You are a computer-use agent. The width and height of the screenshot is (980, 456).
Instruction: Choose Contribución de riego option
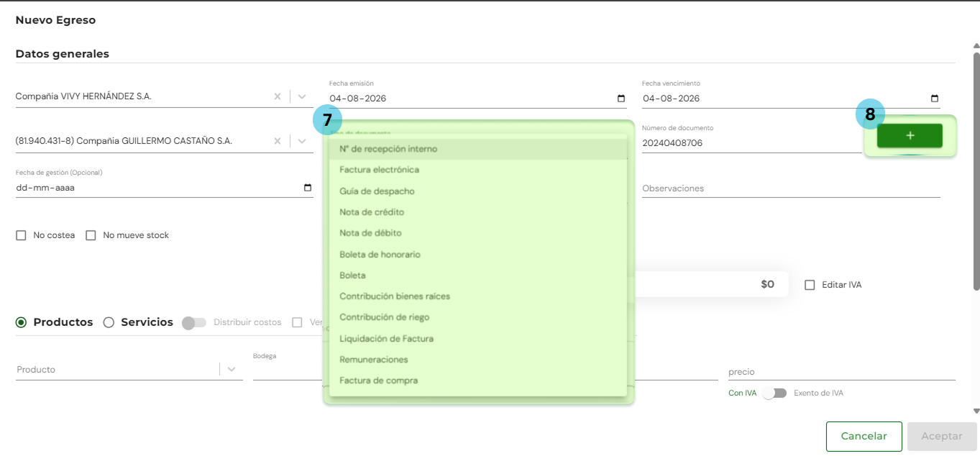click(x=478, y=317)
